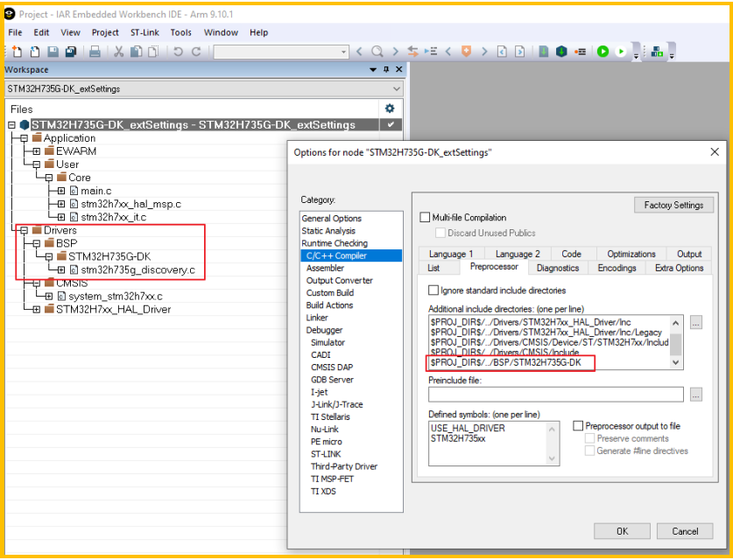The height and width of the screenshot is (560, 733).
Task: Click the workspace files gear icon
Action: pos(390,108)
